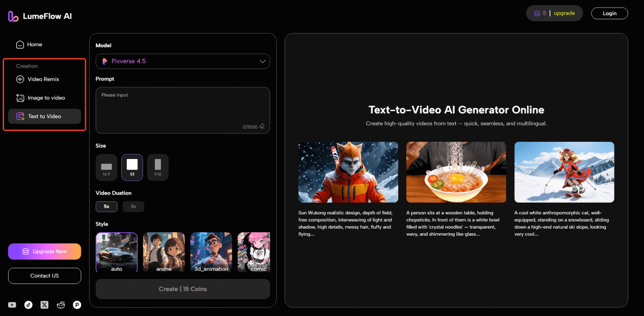Click the LumeFlow AI brand name

(x=47, y=16)
